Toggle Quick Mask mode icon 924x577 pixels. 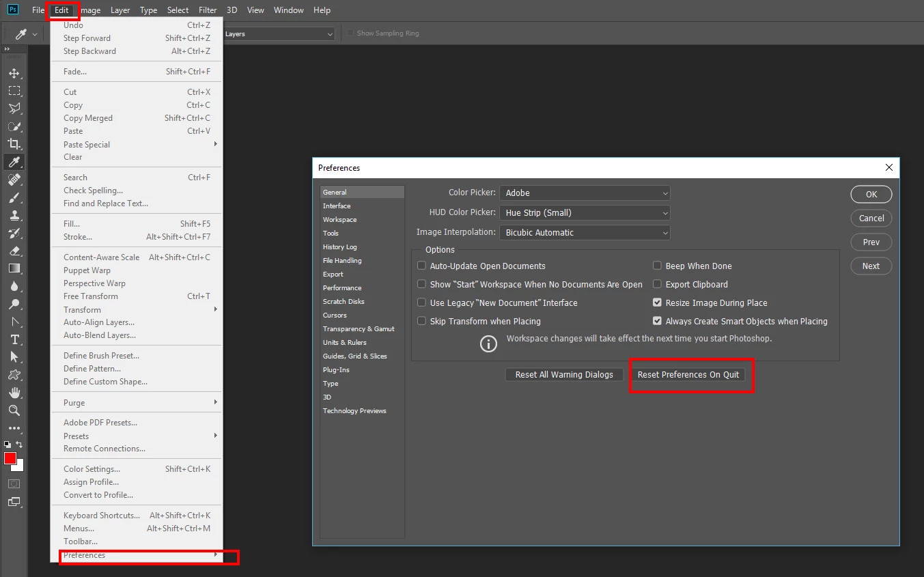click(14, 483)
